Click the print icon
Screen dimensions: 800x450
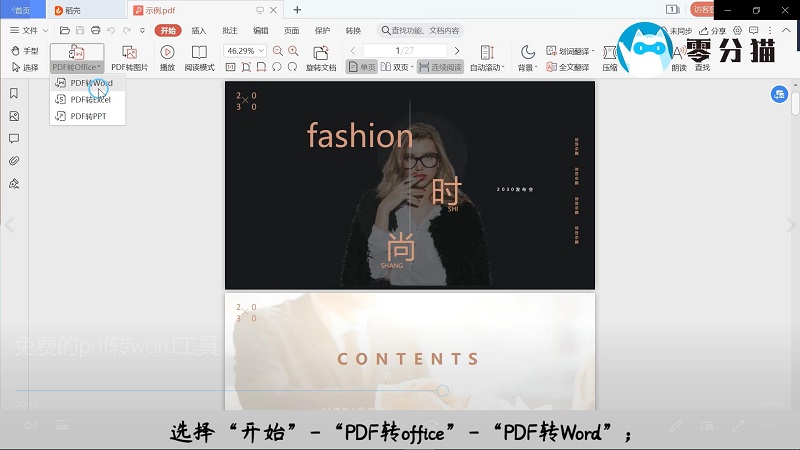[95, 31]
